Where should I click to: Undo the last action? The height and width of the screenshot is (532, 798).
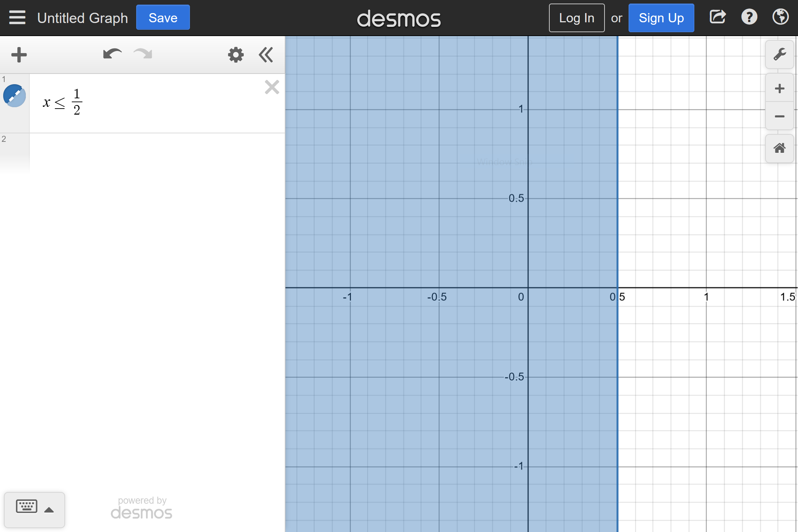(x=112, y=54)
